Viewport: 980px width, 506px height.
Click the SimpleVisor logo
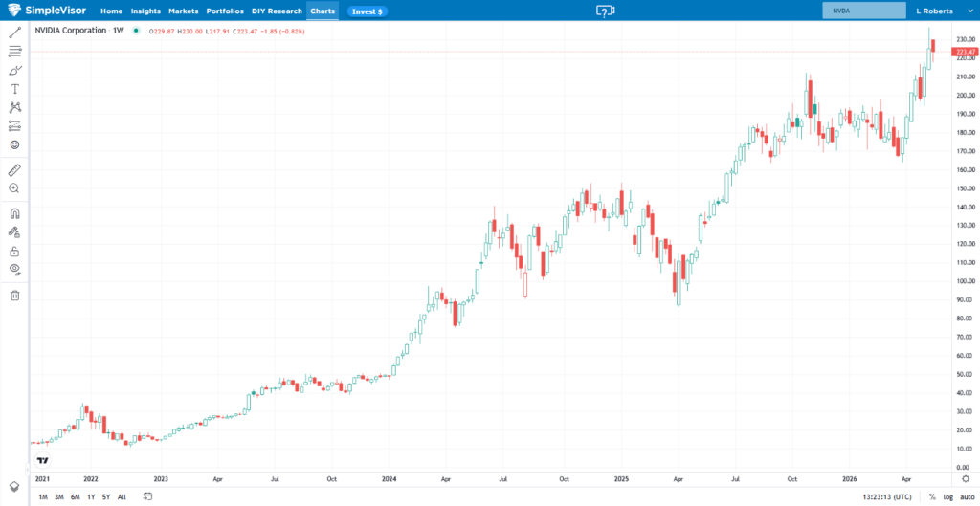pos(47,11)
